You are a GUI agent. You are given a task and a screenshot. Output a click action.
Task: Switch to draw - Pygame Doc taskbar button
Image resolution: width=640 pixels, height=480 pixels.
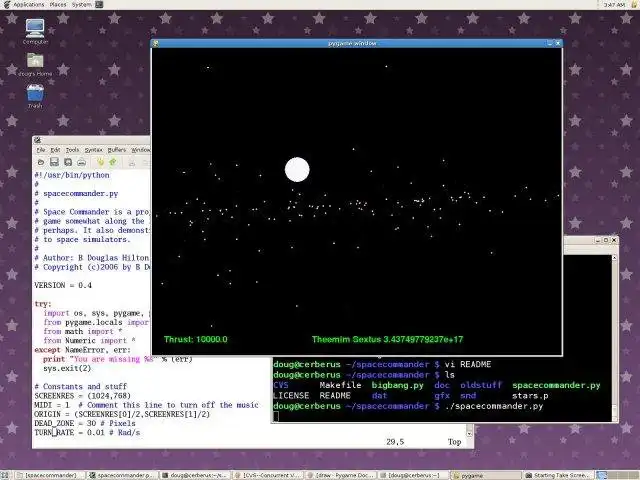pos(340,476)
